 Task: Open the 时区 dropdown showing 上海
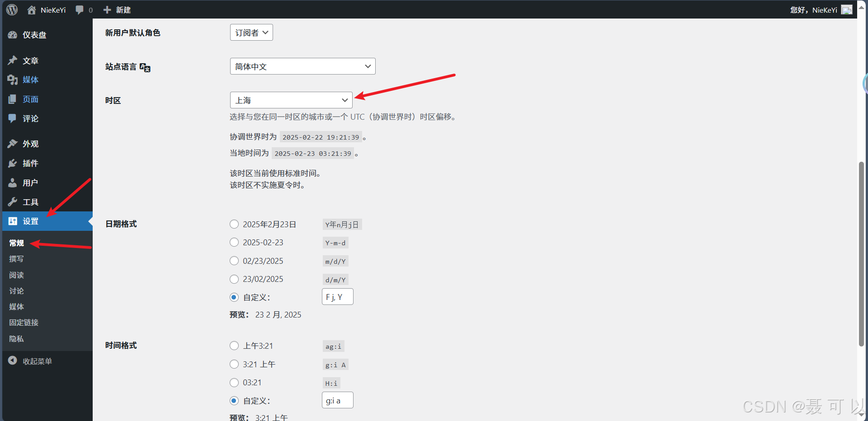click(x=291, y=100)
